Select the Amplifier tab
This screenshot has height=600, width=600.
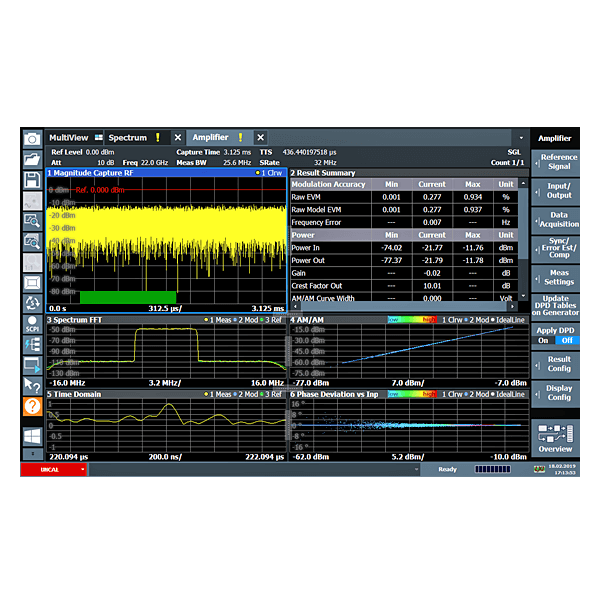[x=210, y=137]
